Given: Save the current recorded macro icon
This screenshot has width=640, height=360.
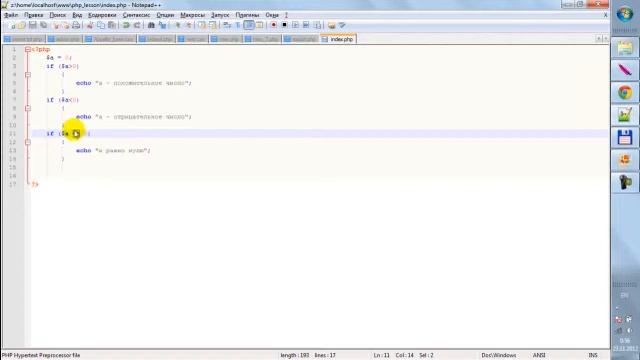Looking at the screenshot, I should (x=317, y=25).
